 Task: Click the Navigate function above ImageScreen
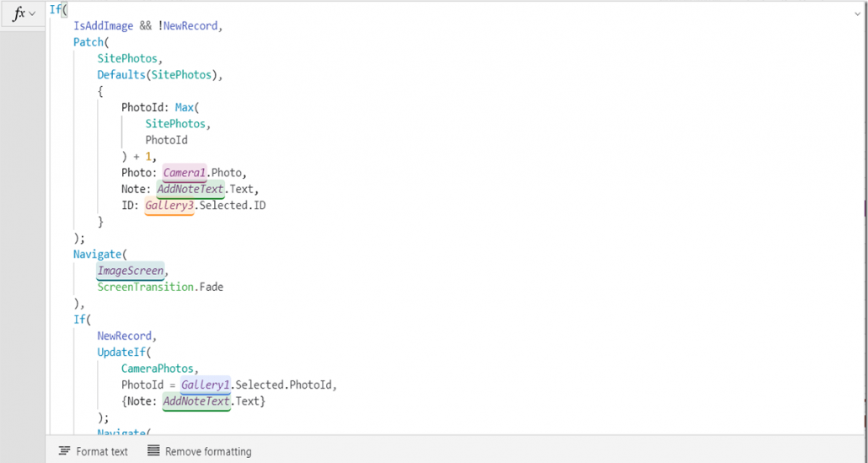click(97, 254)
